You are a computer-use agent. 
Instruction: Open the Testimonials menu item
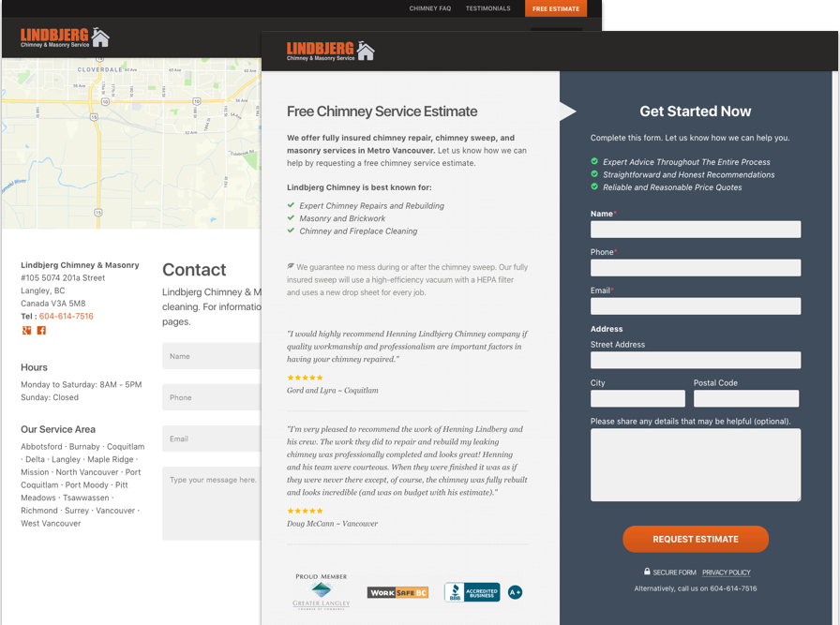pos(488,8)
